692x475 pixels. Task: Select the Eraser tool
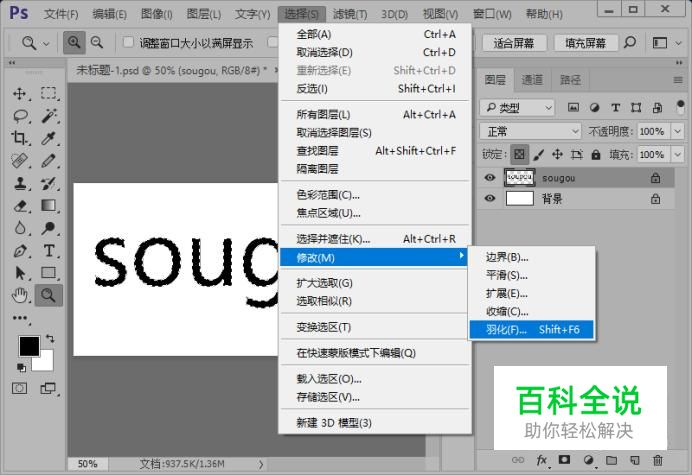(x=19, y=206)
